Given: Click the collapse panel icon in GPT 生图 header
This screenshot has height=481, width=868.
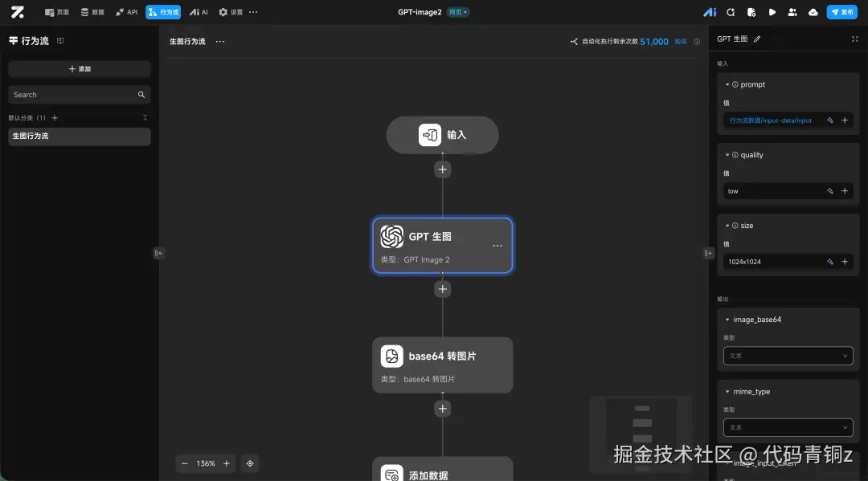Looking at the screenshot, I should 854,39.
